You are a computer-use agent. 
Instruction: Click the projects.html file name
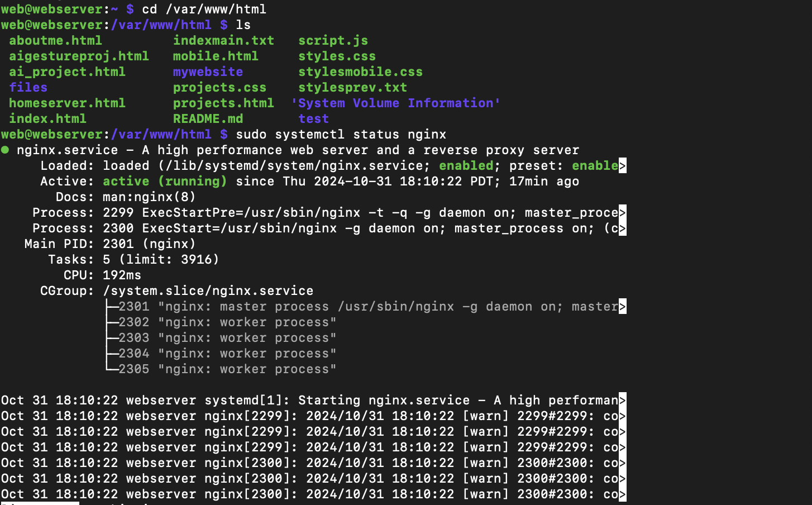coord(223,103)
